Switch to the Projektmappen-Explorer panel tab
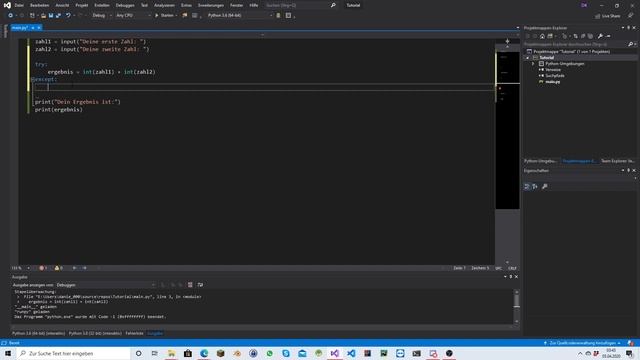 click(x=579, y=161)
